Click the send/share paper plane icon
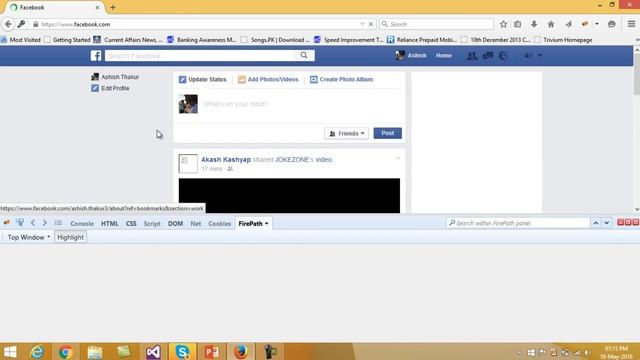 tap(568, 24)
